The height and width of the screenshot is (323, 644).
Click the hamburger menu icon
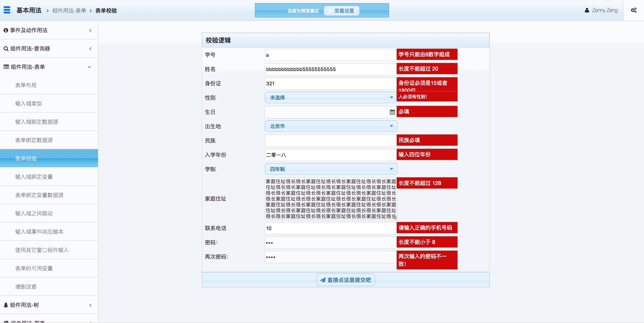(7, 10)
